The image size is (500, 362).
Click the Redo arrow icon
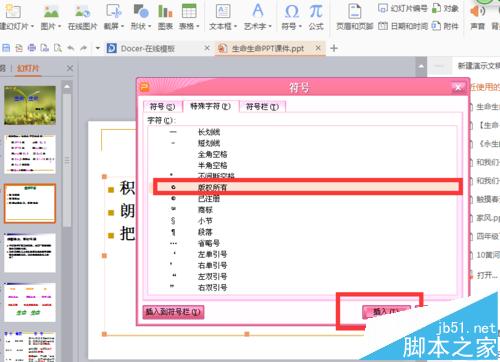click(83, 48)
